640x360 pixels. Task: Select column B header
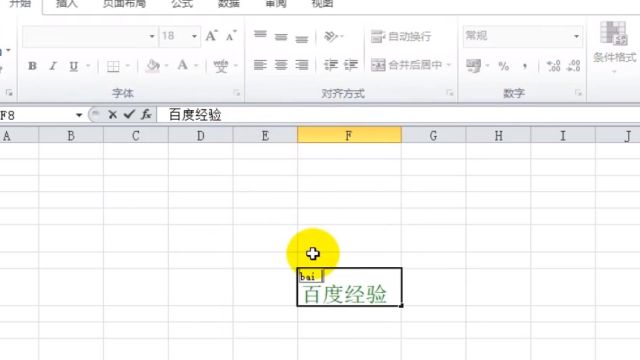coord(71,135)
